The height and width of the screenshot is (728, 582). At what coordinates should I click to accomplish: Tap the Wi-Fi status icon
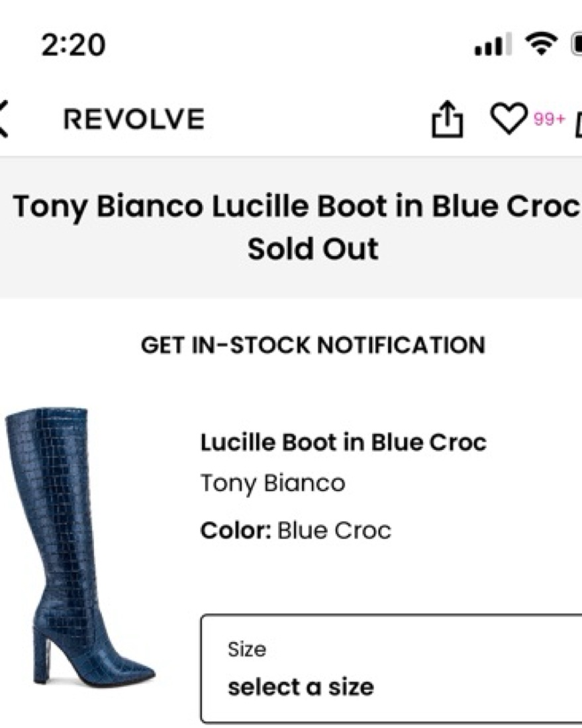pos(540,44)
